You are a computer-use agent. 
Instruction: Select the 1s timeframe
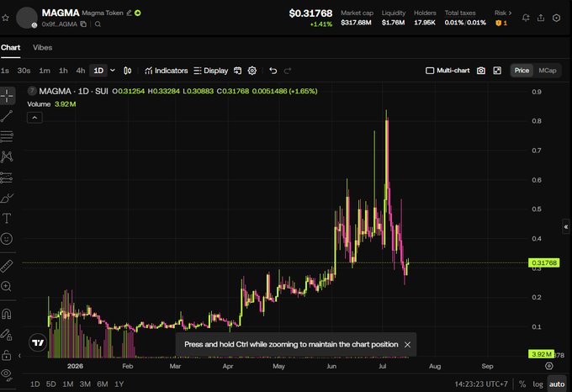click(5, 71)
